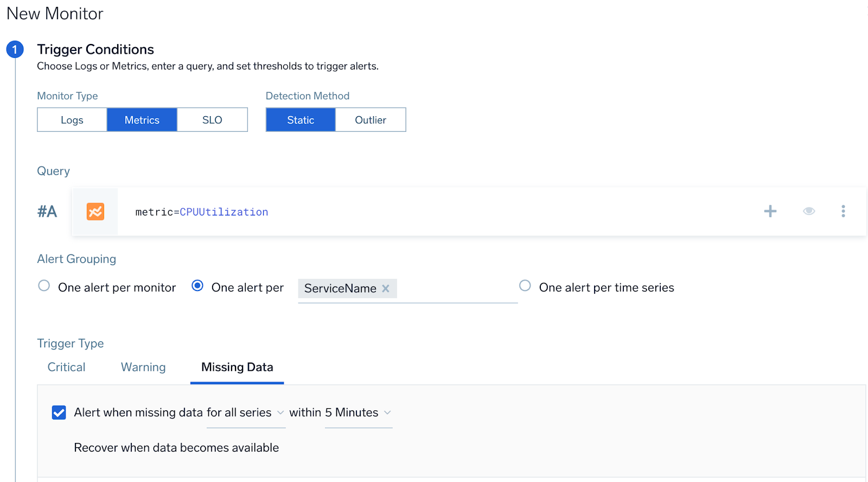Image resolution: width=868 pixels, height=482 pixels.
Task: Select One alert per time series
Action: tap(525, 286)
